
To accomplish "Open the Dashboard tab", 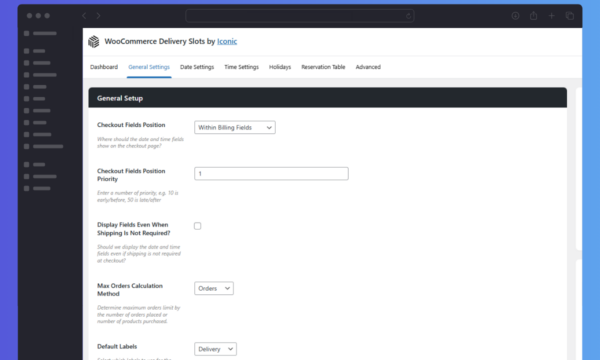I will coord(104,67).
